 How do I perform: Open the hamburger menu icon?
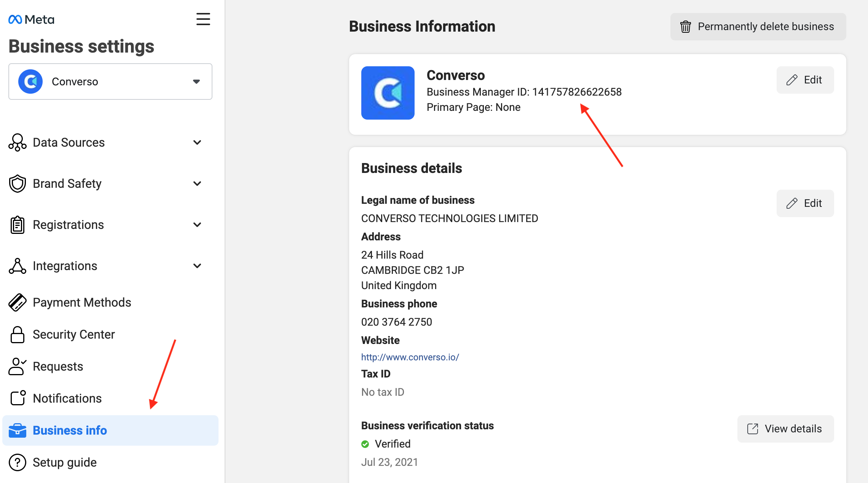(x=203, y=19)
